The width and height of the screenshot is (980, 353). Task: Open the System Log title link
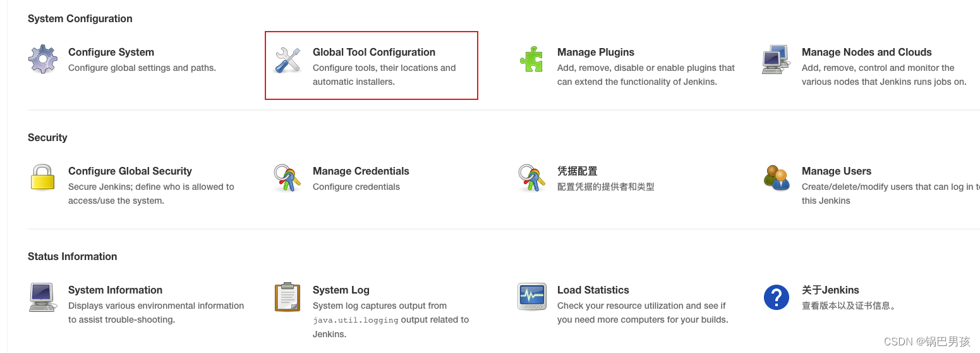tap(341, 290)
